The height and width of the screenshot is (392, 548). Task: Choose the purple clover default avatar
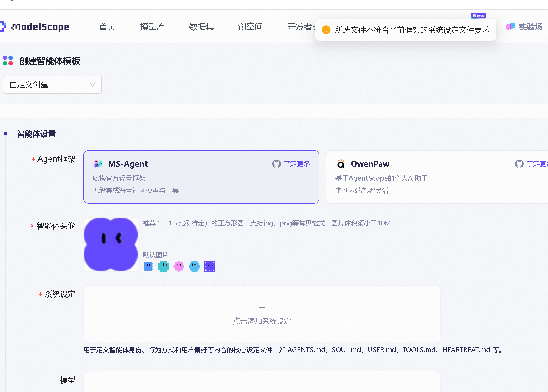[210, 266]
